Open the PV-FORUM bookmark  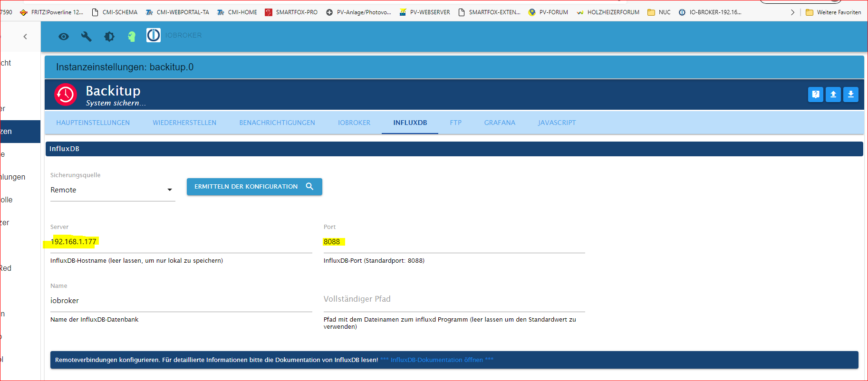click(x=548, y=12)
